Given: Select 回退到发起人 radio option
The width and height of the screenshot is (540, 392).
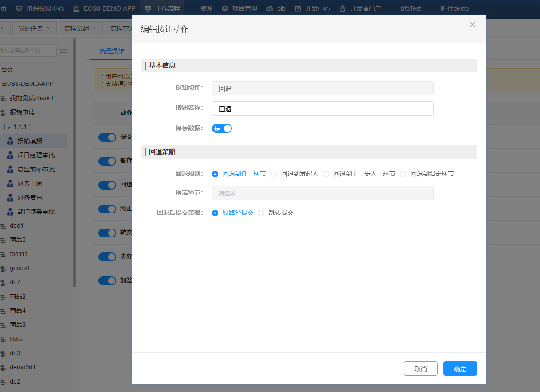Looking at the screenshot, I should click(274, 174).
